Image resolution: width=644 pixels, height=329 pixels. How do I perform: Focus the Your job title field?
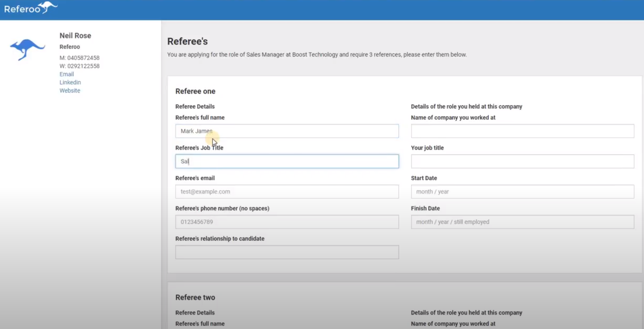[522, 161]
